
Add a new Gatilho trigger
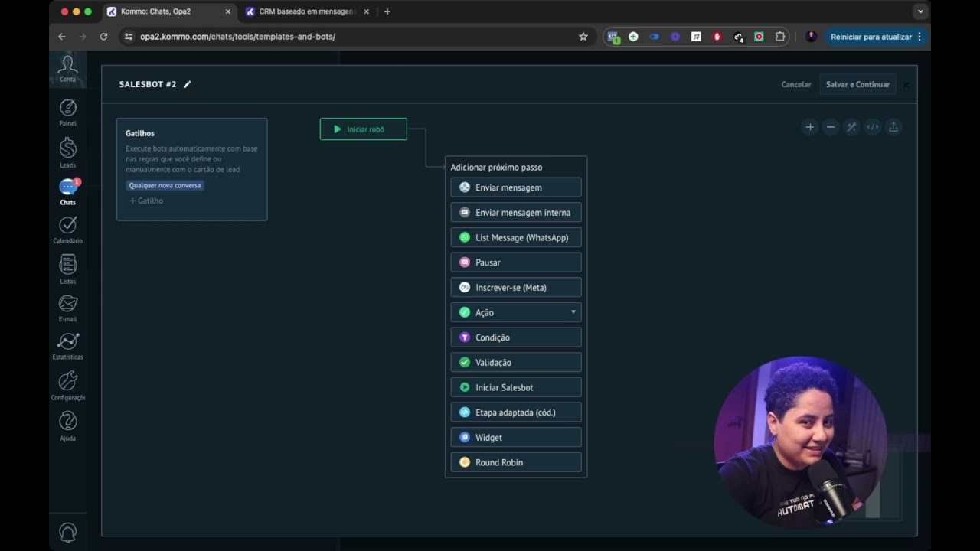tap(145, 201)
